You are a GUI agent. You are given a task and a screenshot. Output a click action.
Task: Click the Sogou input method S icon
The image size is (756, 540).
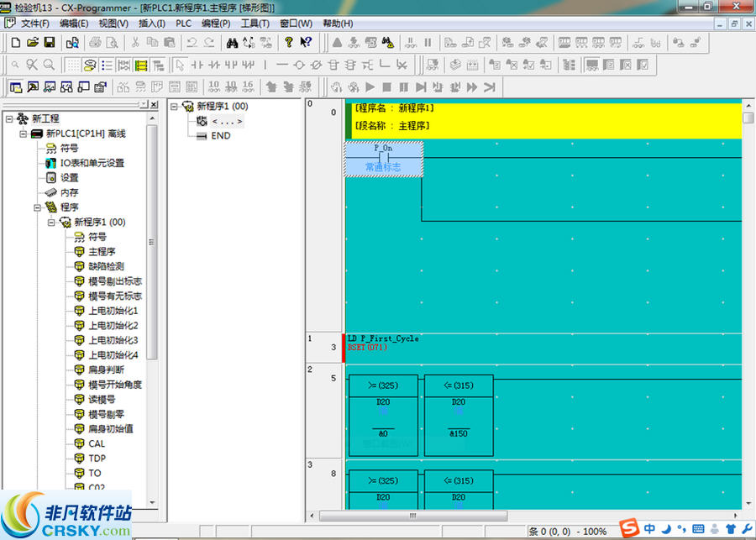coord(629,528)
